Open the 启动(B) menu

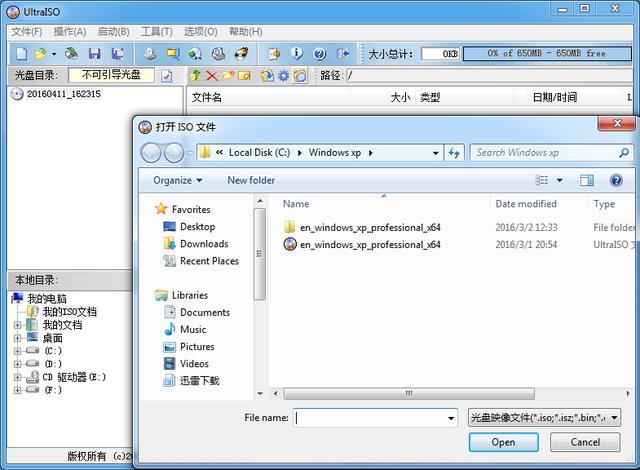(x=113, y=32)
